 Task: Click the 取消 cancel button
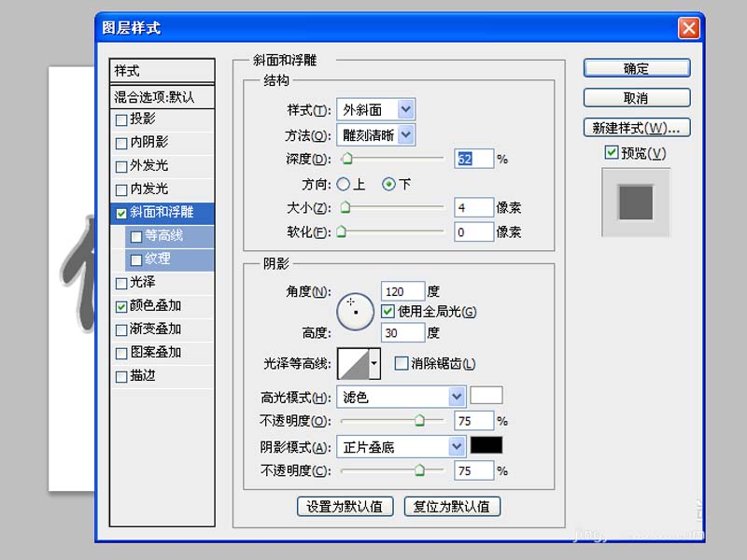pyautogui.click(x=637, y=98)
